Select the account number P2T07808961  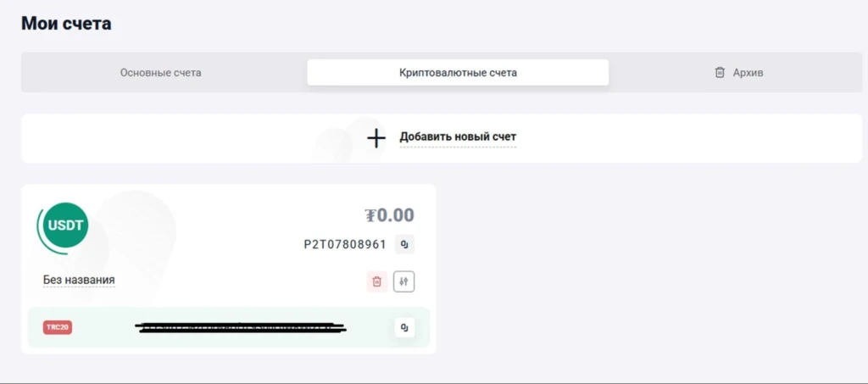click(345, 245)
